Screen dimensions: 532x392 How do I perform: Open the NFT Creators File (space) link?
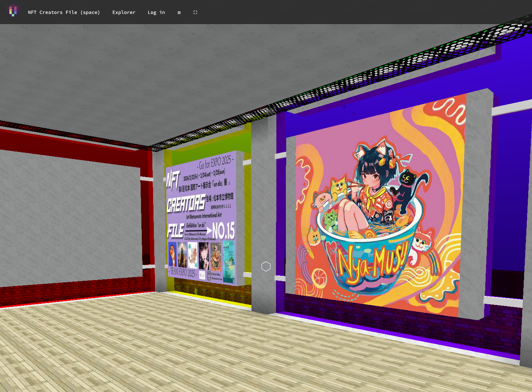pos(64,12)
